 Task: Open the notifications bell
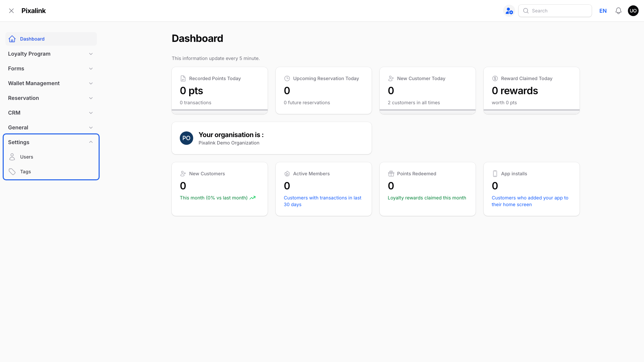pos(619,11)
